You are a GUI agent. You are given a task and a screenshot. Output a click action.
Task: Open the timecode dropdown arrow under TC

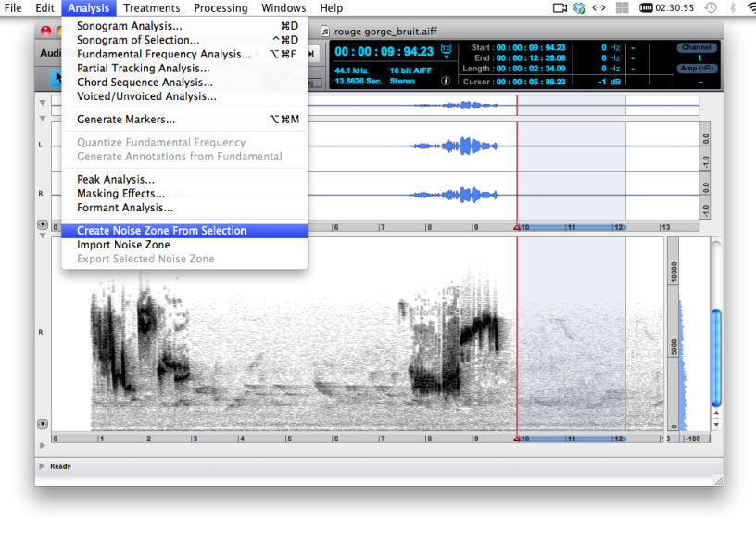[447, 57]
